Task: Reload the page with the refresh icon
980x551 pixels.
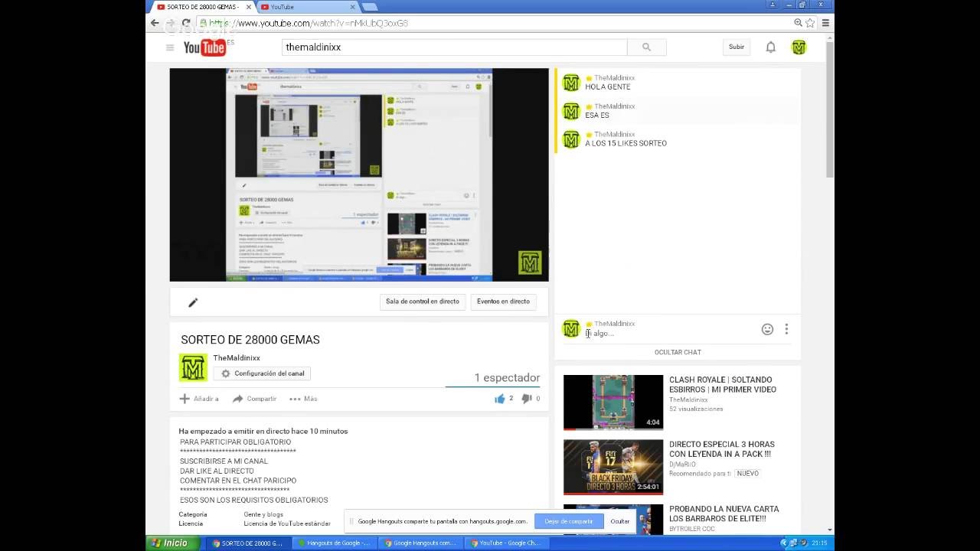Action: coord(185,23)
